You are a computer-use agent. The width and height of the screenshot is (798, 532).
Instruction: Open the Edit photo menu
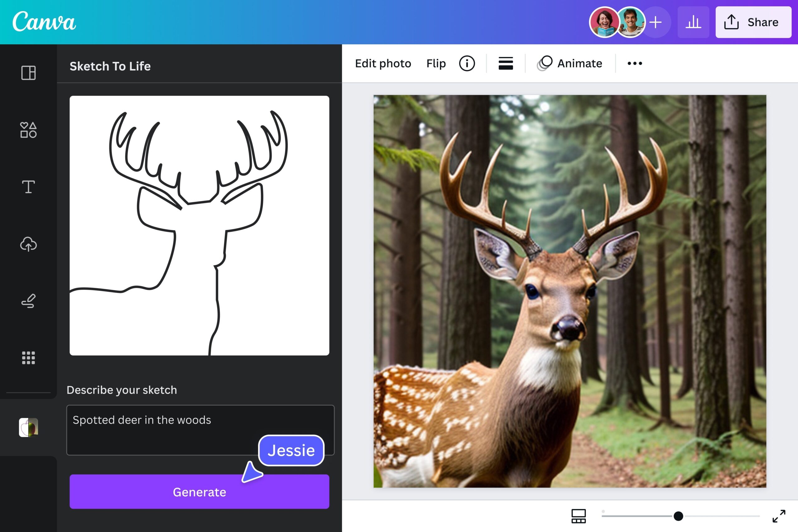[383, 64]
